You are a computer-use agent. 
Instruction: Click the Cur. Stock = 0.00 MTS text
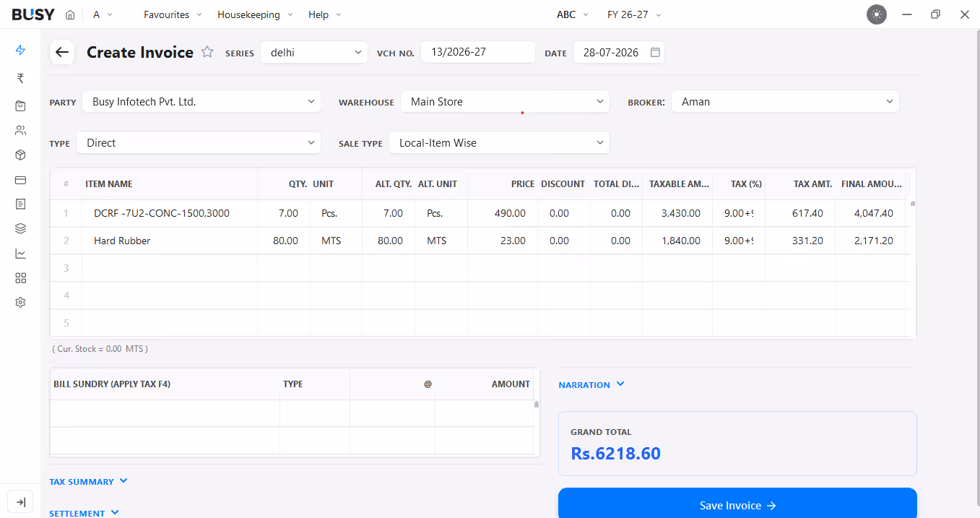(100, 349)
